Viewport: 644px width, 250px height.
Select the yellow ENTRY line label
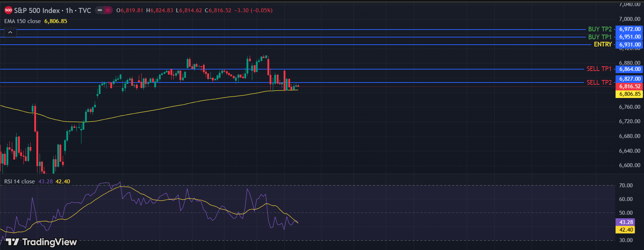[x=603, y=44]
